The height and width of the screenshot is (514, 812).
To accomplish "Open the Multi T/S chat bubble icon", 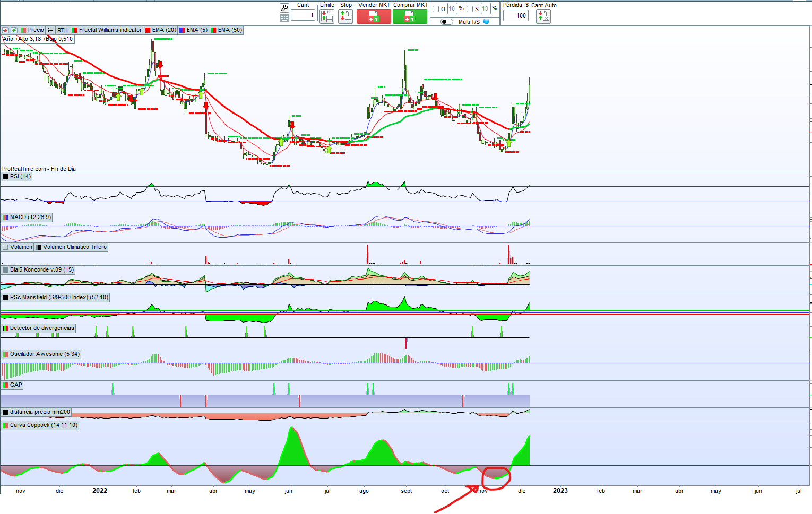I will click(x=486, y=22).
